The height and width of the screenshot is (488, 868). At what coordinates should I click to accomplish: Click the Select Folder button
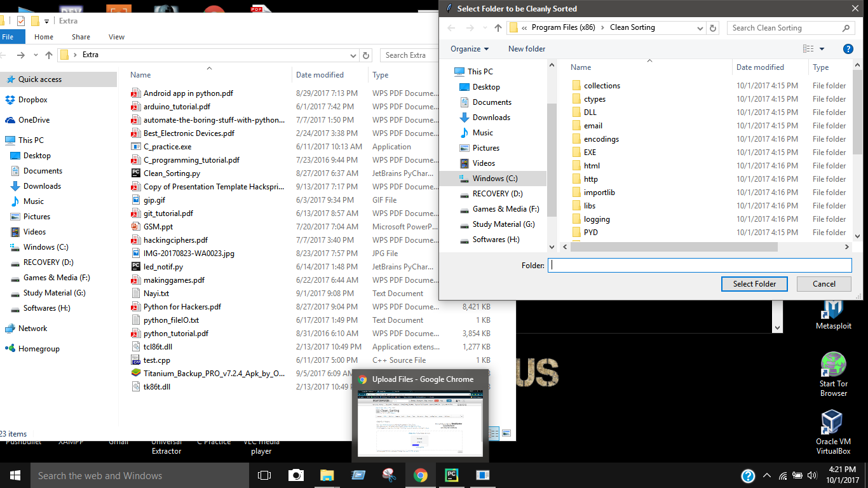(x=754, y=284)
